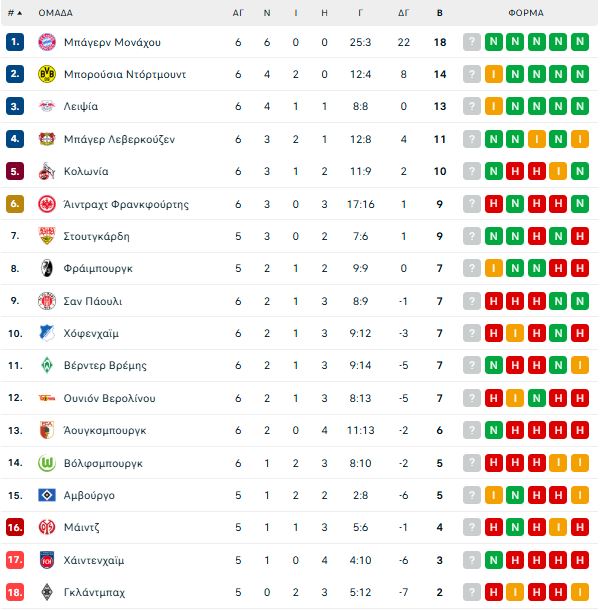This screenshot has width=603, height=611.
Task: Click the Wolfsburg club crest
Action: [46, 463]
